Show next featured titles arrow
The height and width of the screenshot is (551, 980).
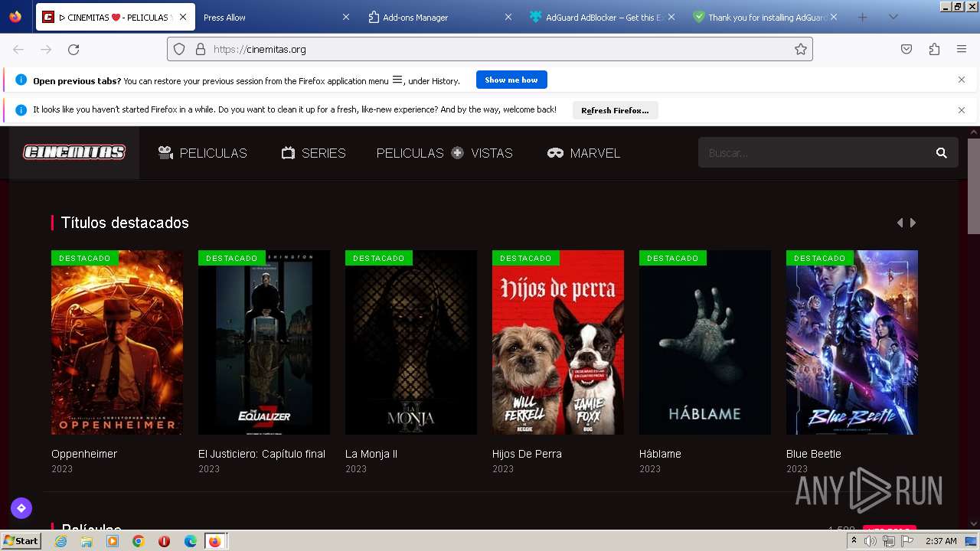pos(913,223)
